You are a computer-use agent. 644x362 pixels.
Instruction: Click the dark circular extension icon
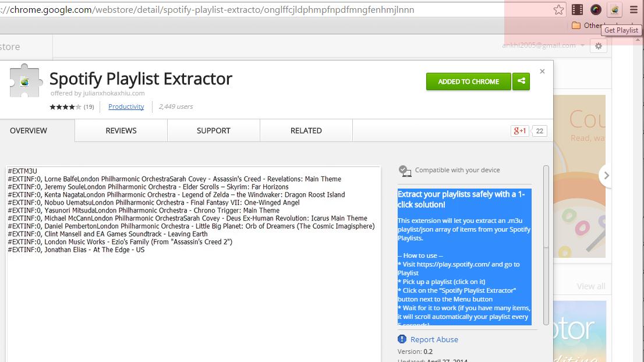coord(596,9)
